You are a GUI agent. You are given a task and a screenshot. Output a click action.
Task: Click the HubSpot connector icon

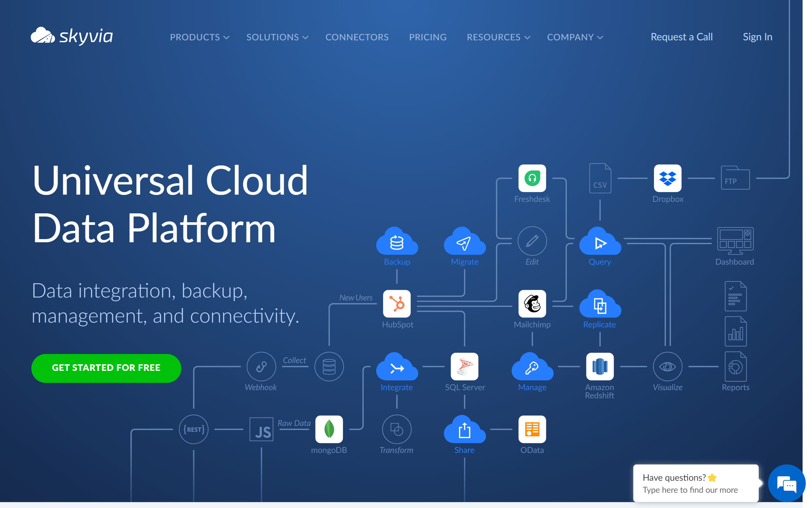397,304
